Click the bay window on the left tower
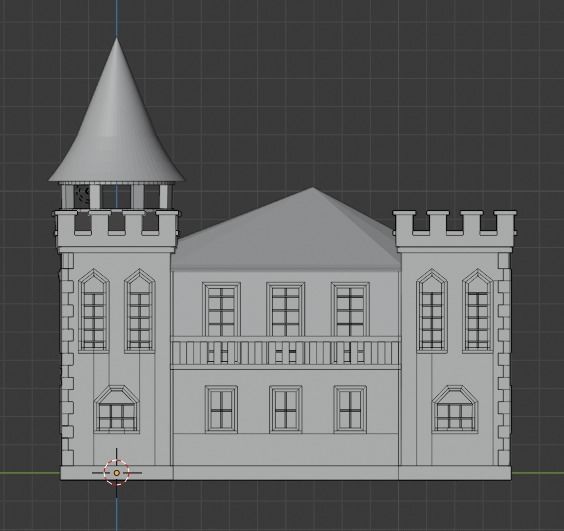564x531 pixels. [117, 409]
